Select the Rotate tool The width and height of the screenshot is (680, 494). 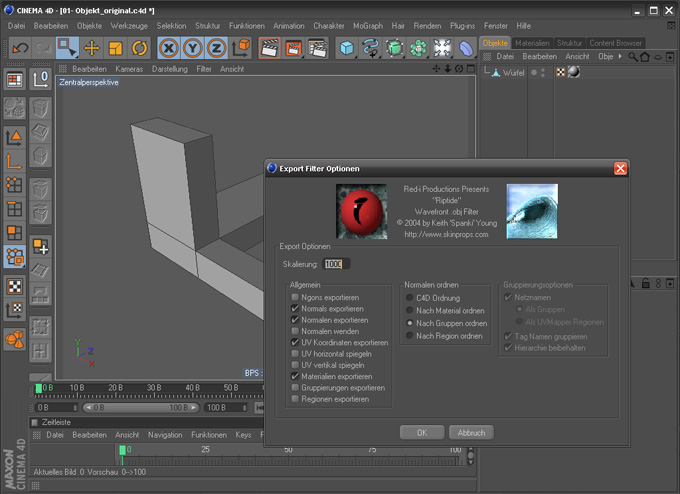pos(139,47)
